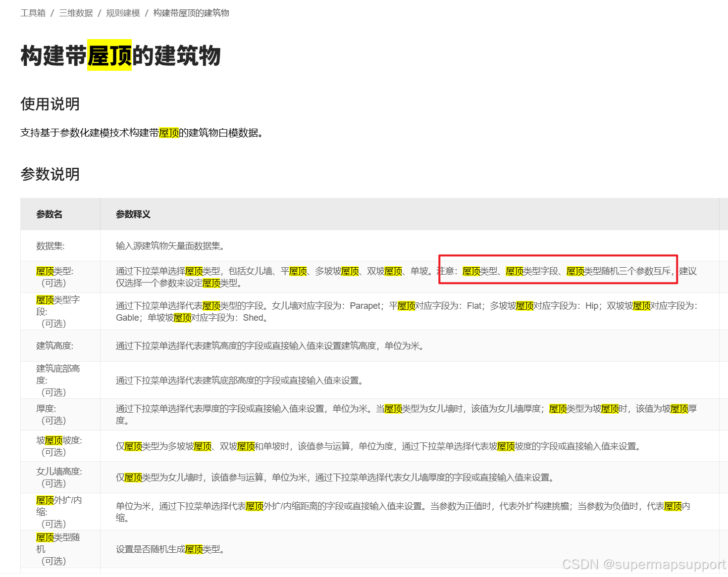The width and height of the screenshot is (728, 577).
Task: Select the 构建带屋顶的建筑物 breadcrumb item
Action: click(x=191, y=13)
